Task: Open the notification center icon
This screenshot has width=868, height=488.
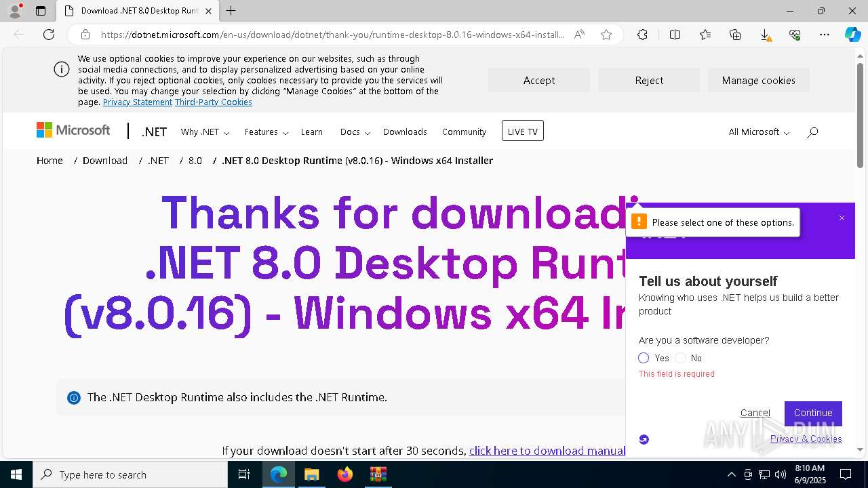Action: [x=846, y=474]
